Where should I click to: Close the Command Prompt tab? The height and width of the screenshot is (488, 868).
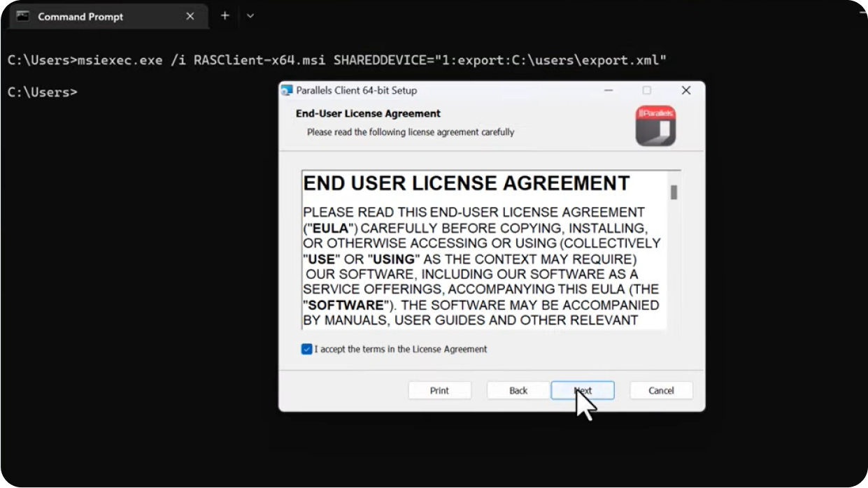click(190, 16)
